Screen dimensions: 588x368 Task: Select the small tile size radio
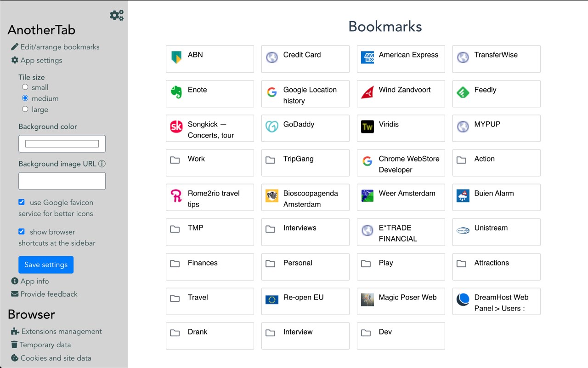point(25,87)
